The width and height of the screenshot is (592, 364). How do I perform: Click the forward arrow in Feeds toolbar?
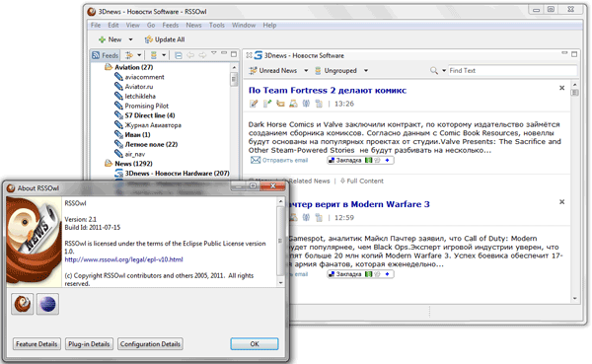[x=202, y=55]
